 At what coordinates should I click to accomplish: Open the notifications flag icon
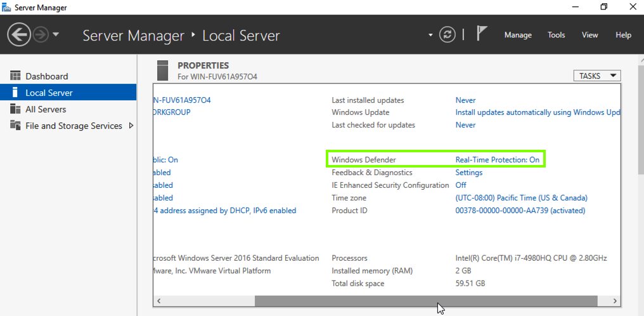[x=482, y=34]
